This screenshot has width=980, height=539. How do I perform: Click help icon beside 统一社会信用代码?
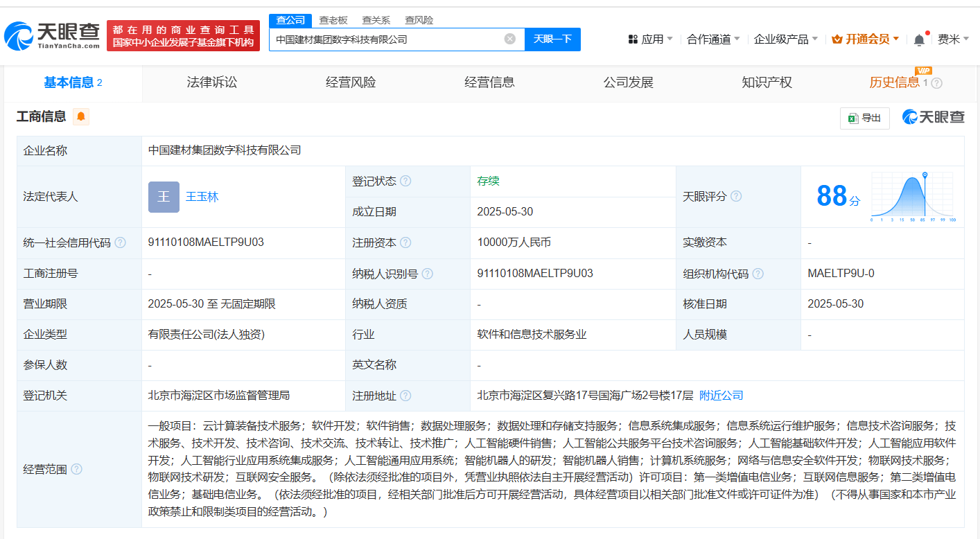point(121,242)
